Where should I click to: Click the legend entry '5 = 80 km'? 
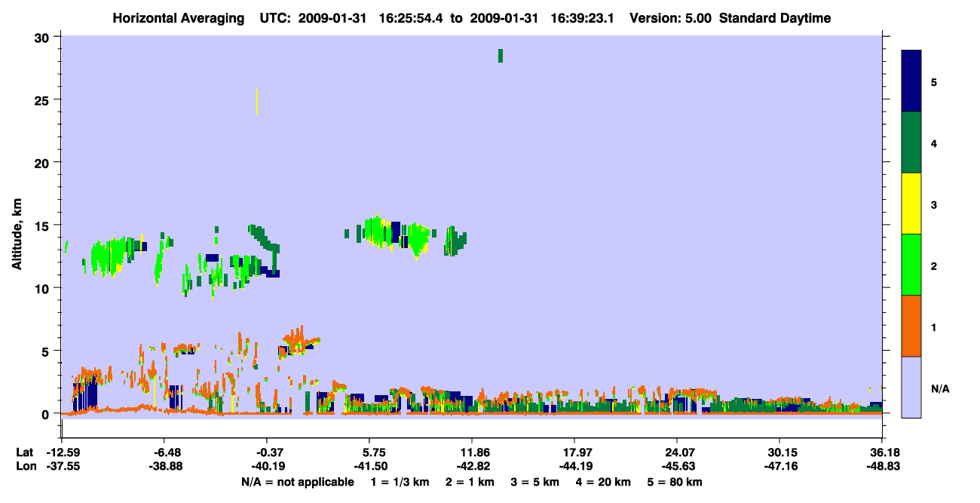675,482
